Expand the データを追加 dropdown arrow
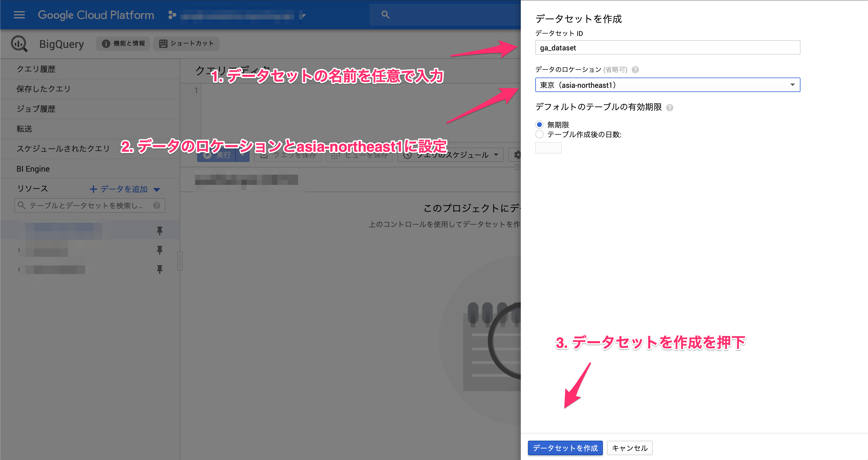Image resolution: width=868 pixels, height=460 pixels. click(157, 189)
